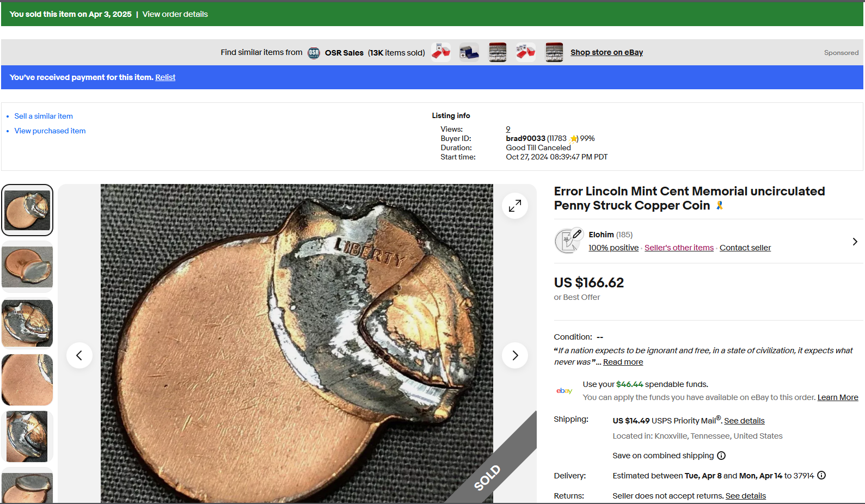
Task: Click the US $14.49 shipping cost
Action: click(x=631, y=421)
